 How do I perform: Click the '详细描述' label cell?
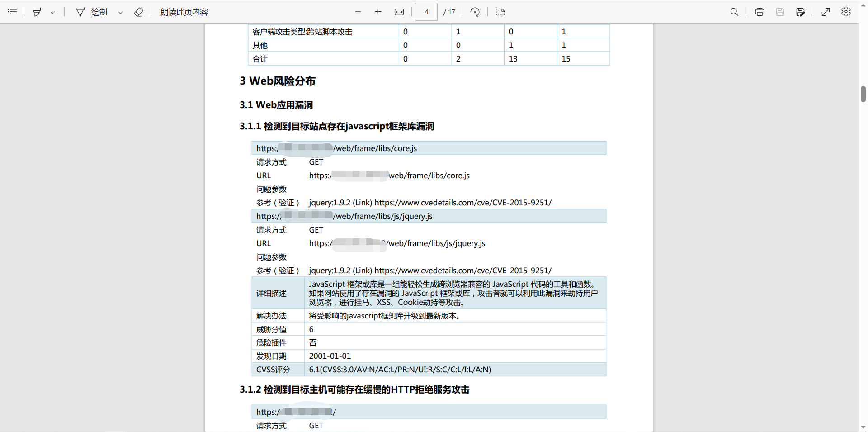click(278, 293)
